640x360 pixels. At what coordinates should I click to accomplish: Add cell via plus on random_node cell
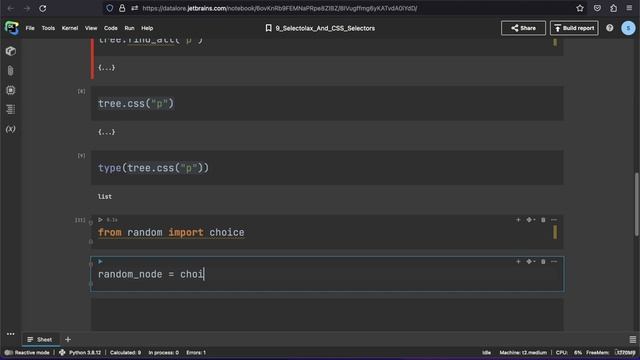[518, 261]
